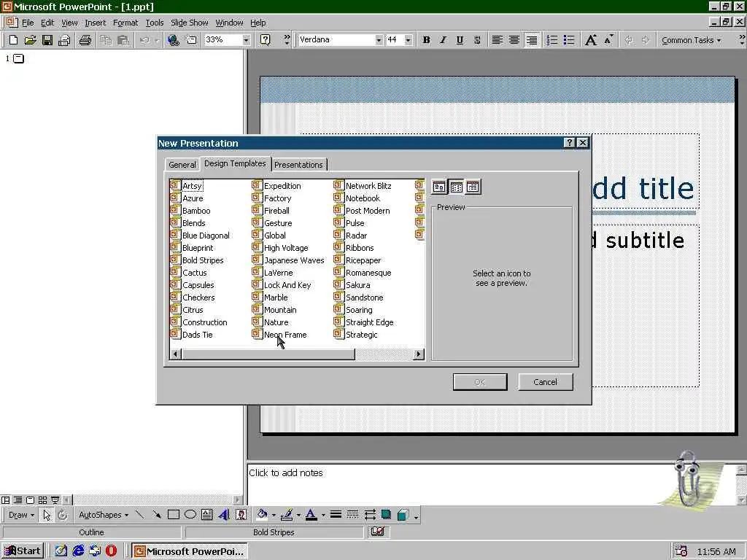Open the Format menu
Image resolution: width=747 pixels, height=560 pixels.
click(x=125, y=23)
